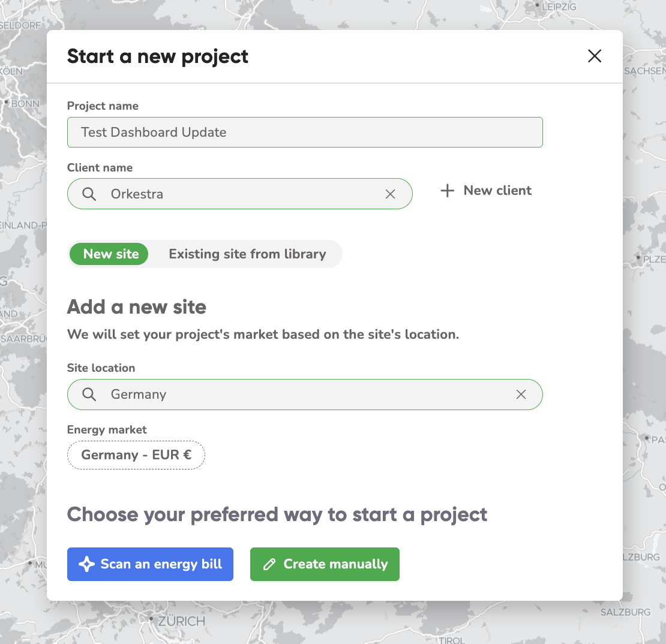This screenshot has width=666, height=644.
Task: Click Create manually button
Action: click(325, 564)
